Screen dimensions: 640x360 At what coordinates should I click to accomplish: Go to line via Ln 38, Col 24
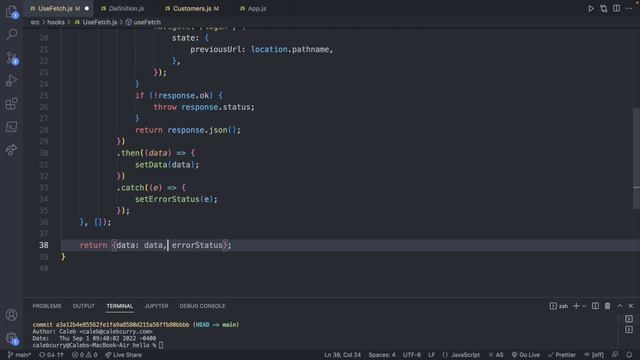342,355
